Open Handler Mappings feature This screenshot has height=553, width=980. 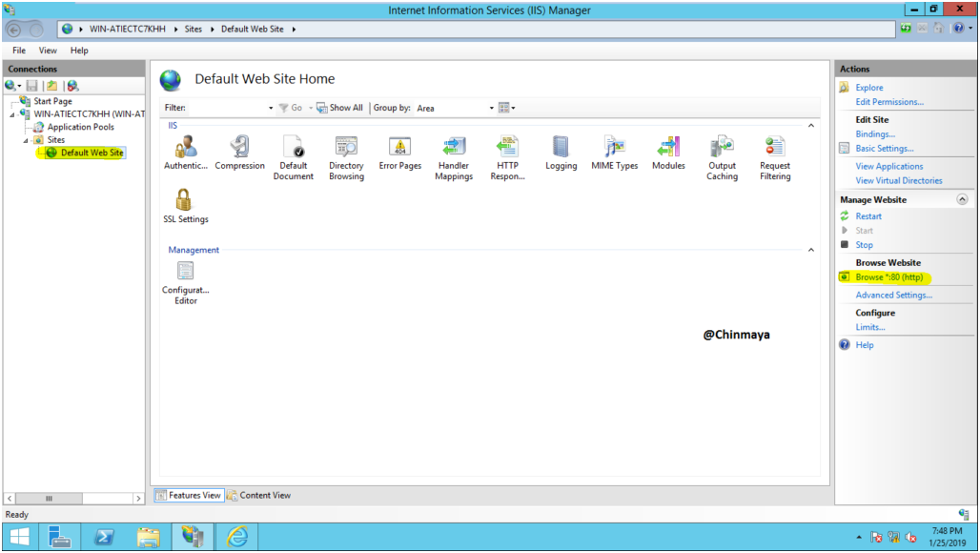pyautogui.click(x=454, y=157)
